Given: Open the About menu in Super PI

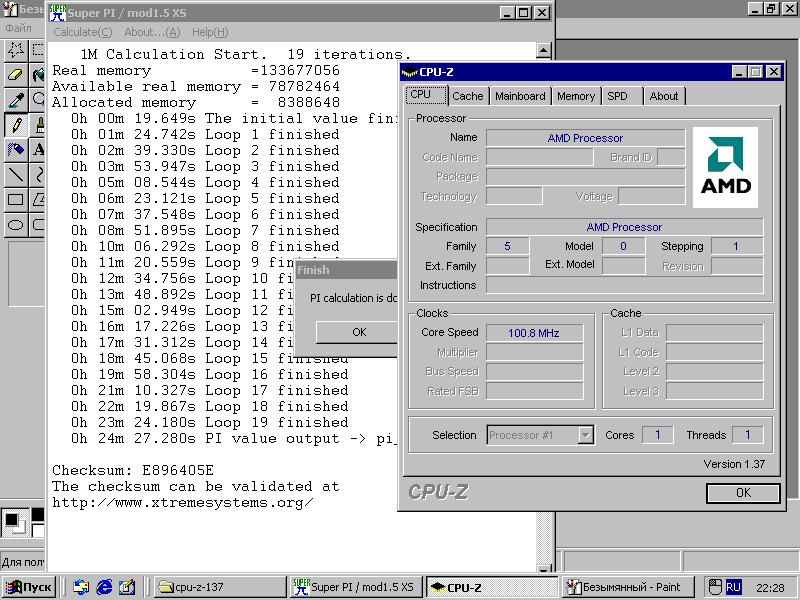Looking at the screenshot, I should (152, 32).
